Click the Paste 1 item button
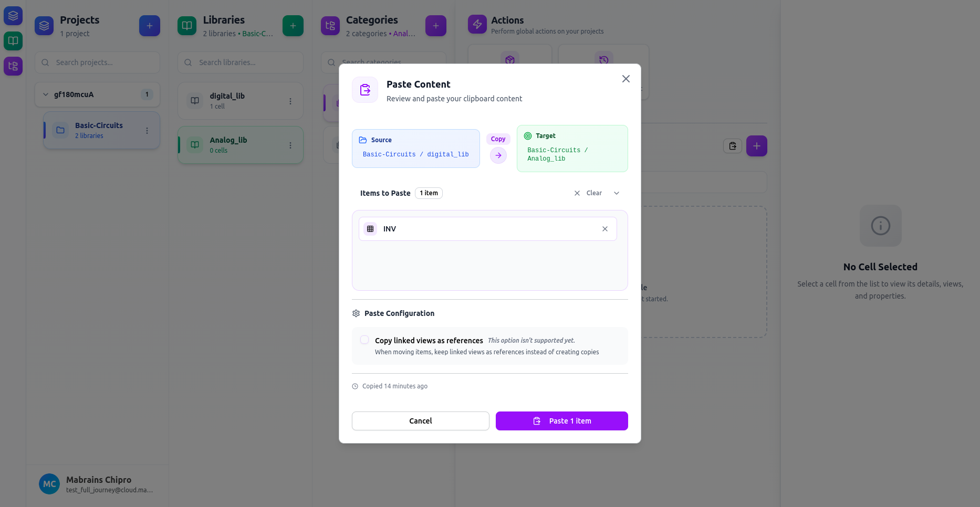Viewport: 980px width, 507px height. point(561,420)
